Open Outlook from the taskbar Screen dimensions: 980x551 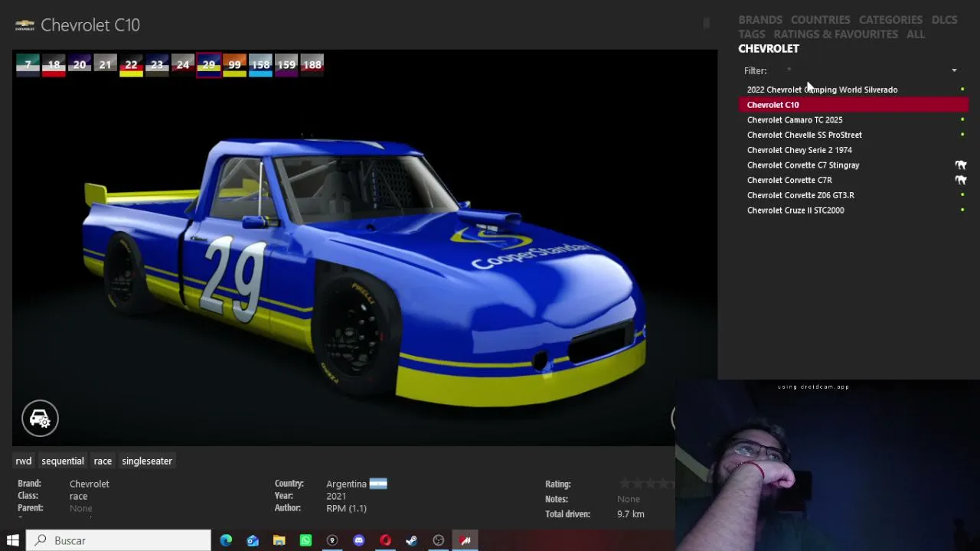tap(253, 540)
